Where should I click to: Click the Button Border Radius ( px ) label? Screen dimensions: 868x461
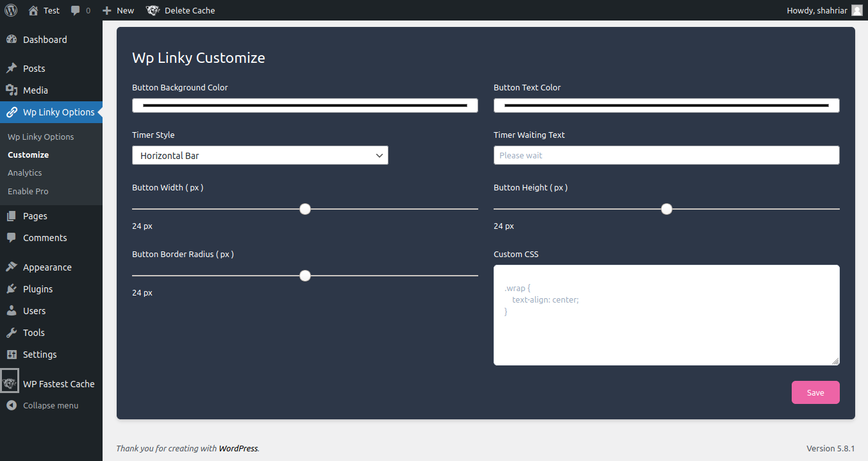point(183,254)
